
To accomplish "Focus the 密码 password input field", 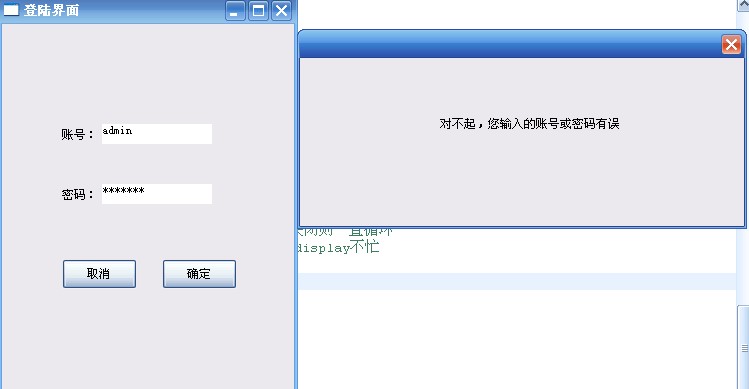I will [x=157, y=194].
